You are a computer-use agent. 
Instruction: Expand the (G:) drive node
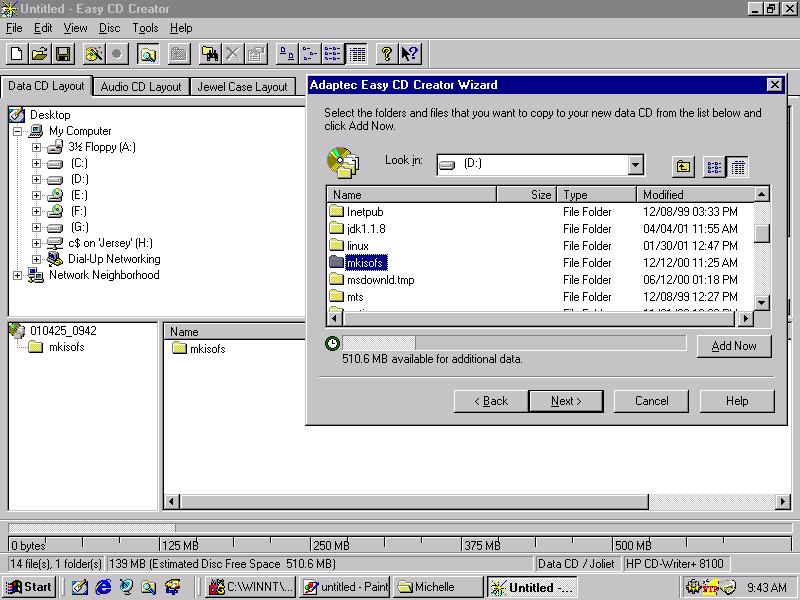coord(36,227)
